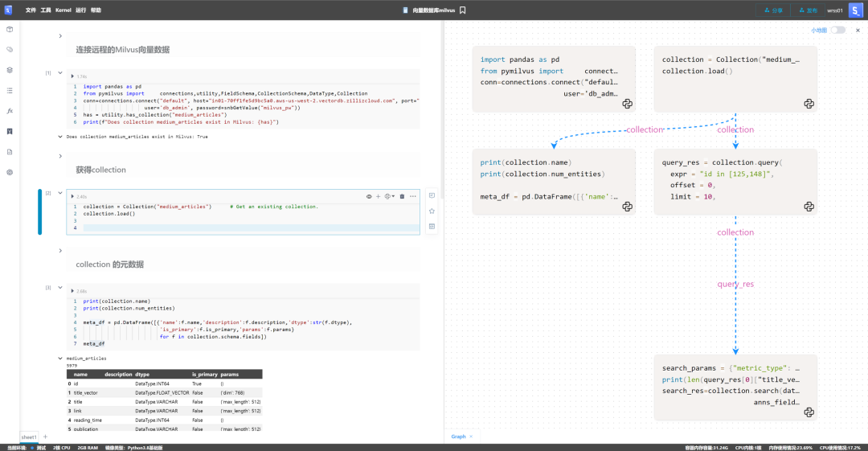Click the table layout icon beside cell 2
The width and height of the screenshot is (868, 451).
click(432, 227)
